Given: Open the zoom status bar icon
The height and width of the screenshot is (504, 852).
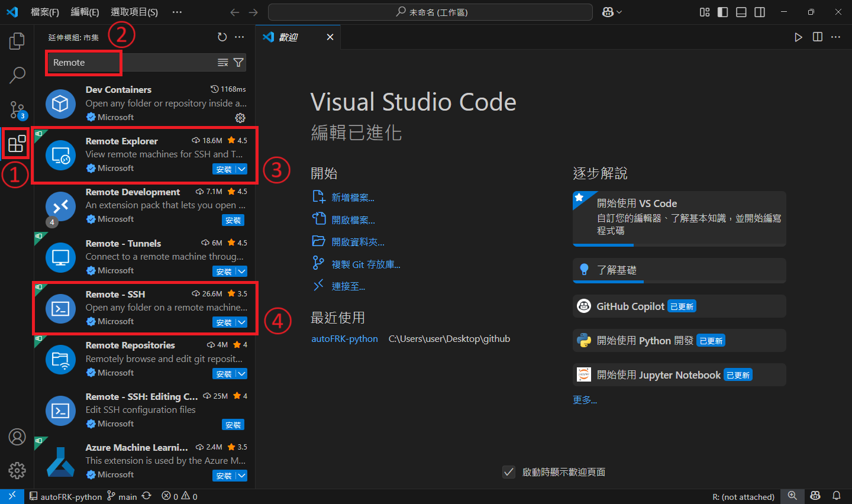Looking at the screenshot, I should click(x=792, y=496).
